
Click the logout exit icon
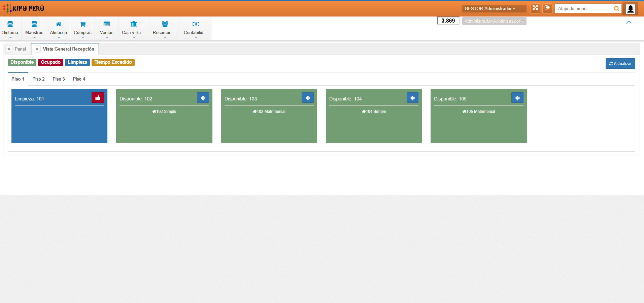[x=547, y=8]
